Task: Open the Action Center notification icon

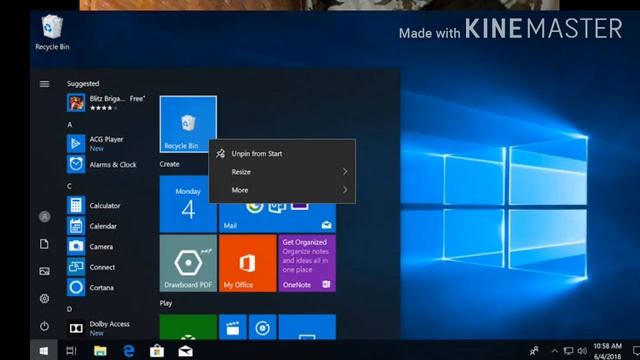Action: [636, 351]
